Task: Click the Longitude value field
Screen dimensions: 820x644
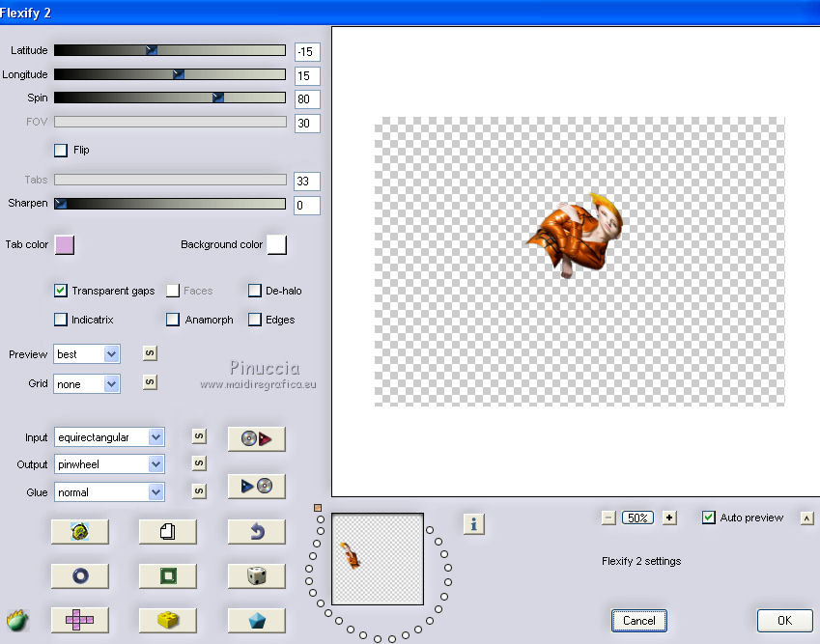Action: coord(307,76)
